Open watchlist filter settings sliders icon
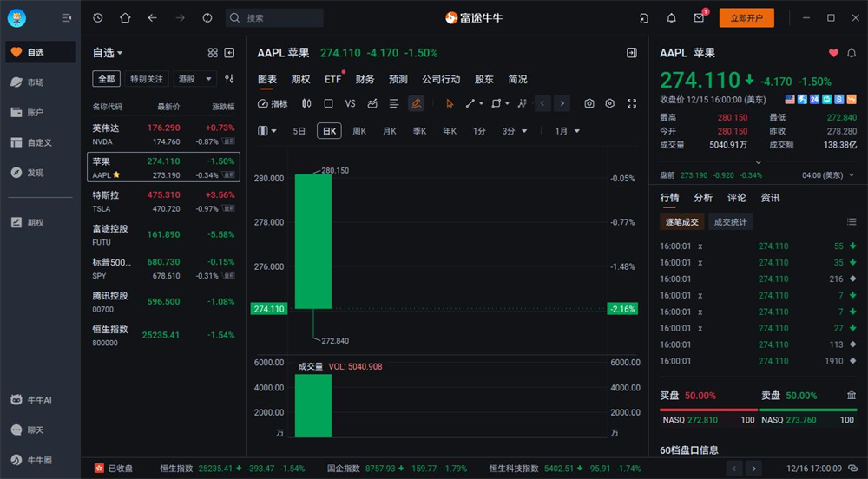868x479 pixels. [x=229, y=79]
